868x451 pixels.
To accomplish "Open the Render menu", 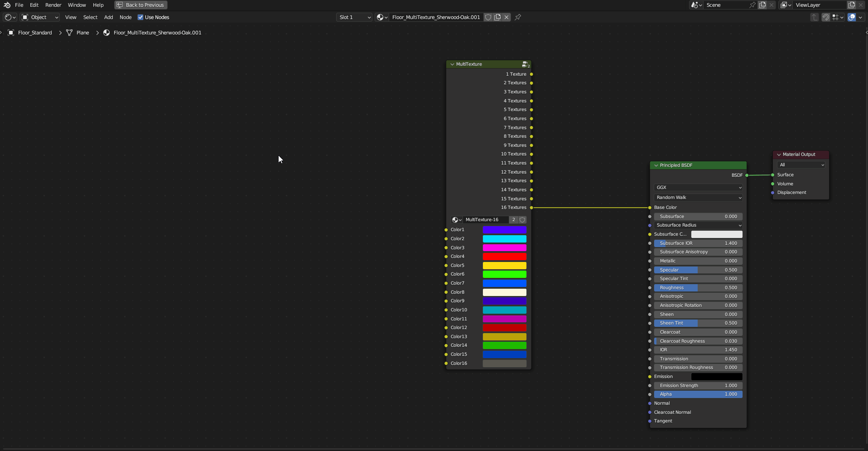I will tap(53, 5).
